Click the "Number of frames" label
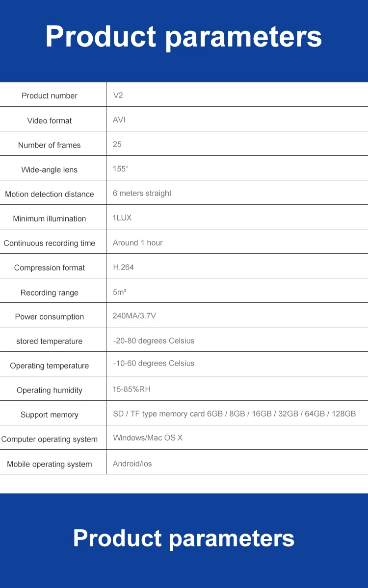Image resolution: width=368 pixels, height=588 pixels. (50, 145)
